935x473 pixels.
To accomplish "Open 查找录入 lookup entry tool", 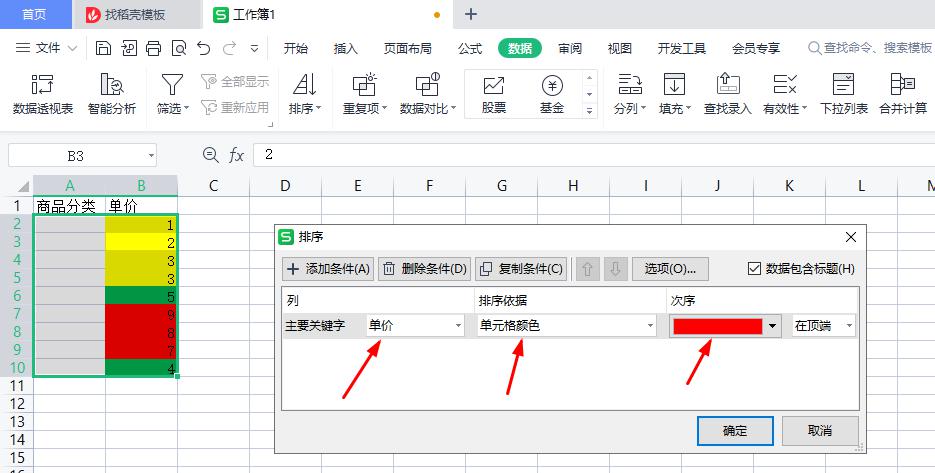I will tap(727, 94).
